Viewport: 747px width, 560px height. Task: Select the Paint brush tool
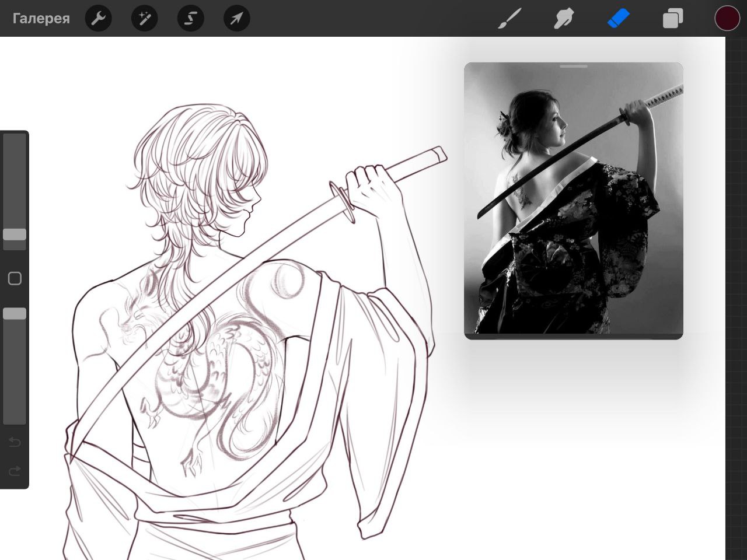tap(509, 19)
